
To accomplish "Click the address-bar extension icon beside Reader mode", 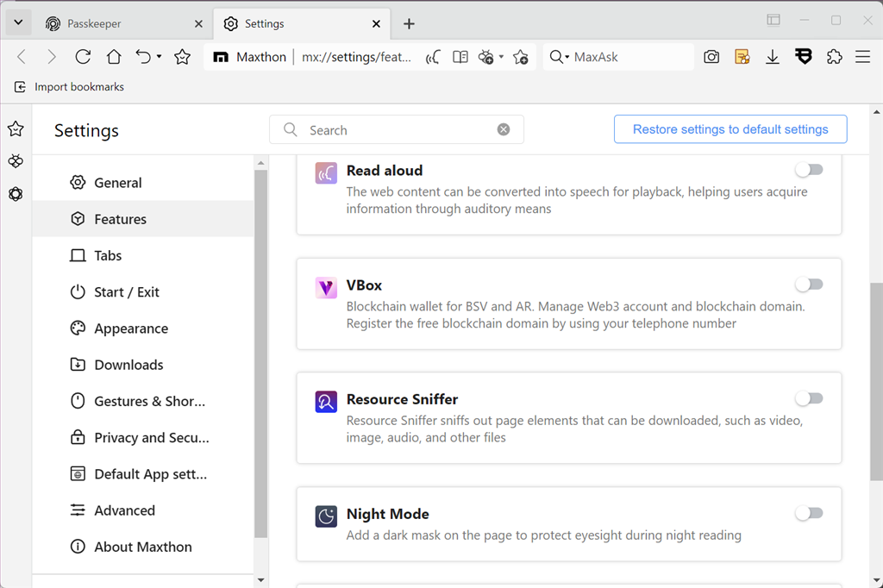I will point(485,57).
